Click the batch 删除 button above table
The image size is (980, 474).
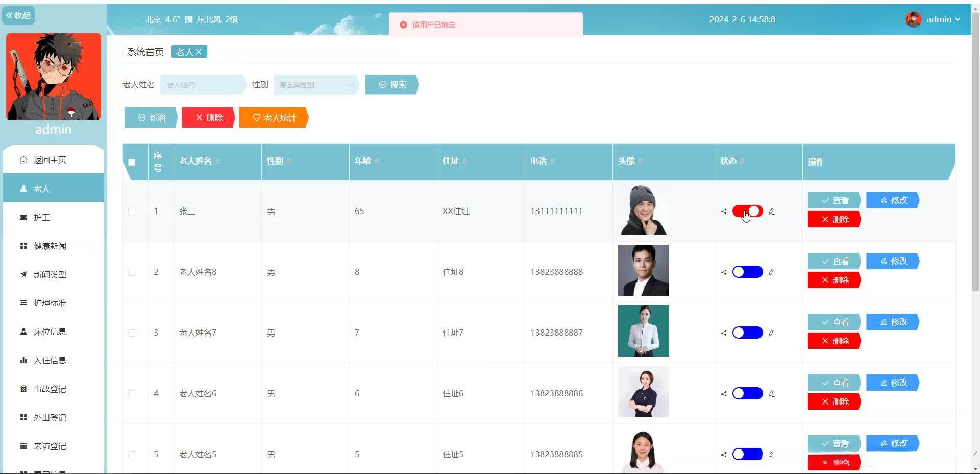tap(208, 117)
